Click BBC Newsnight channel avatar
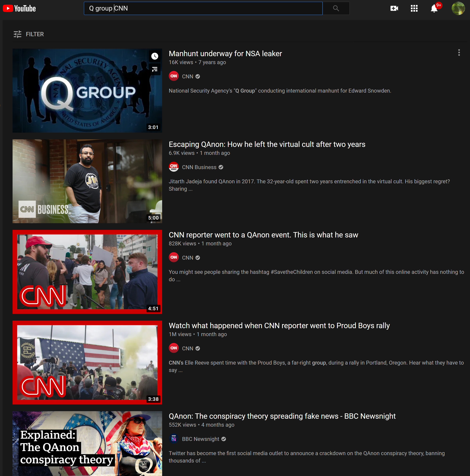The height and width of the screenshot is (476, 470). [x=174, y=439]
